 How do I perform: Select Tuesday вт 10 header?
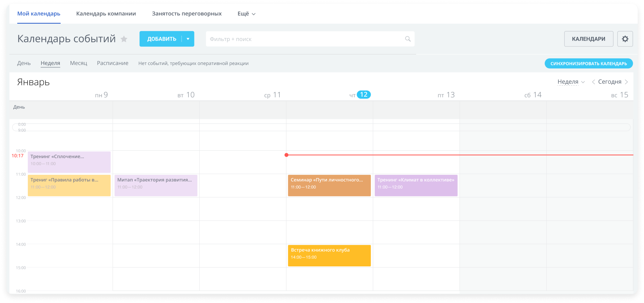coord(186,95)
